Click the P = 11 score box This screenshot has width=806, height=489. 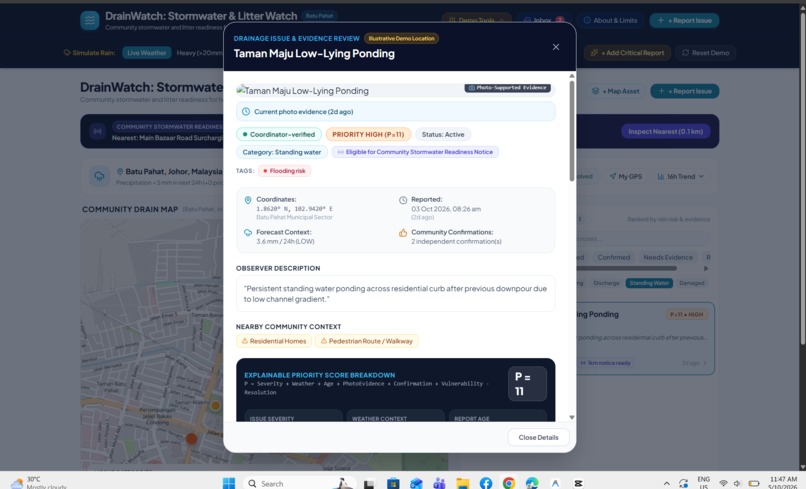(x=527, y=384)
